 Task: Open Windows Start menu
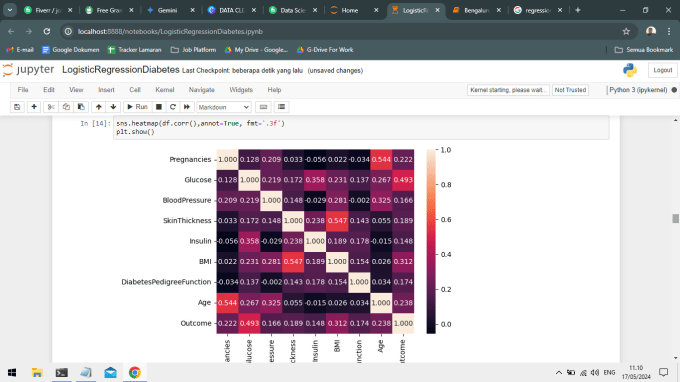[x=12, y=372]
